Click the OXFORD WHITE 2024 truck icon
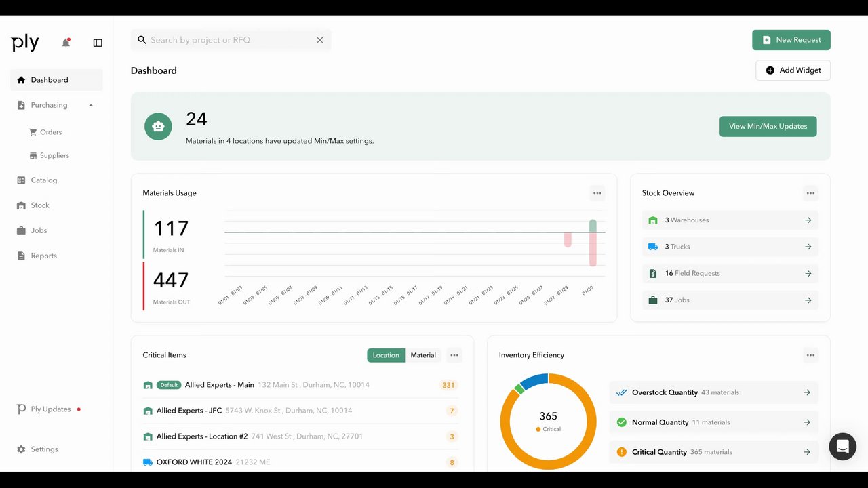Screen dimensions: 868x488 148,462
